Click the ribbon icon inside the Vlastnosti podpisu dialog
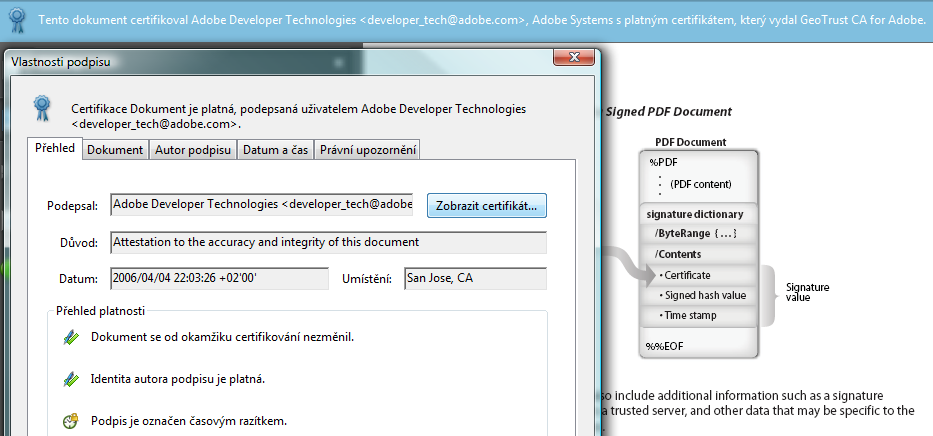The height and width of the screenshot is (436, 933). point(42,109)
